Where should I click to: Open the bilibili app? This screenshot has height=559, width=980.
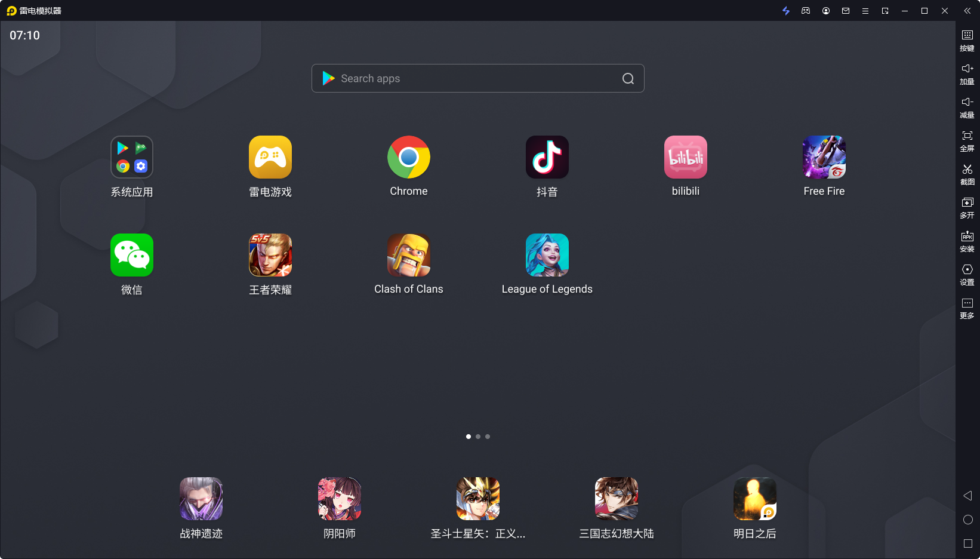[686, 157]
